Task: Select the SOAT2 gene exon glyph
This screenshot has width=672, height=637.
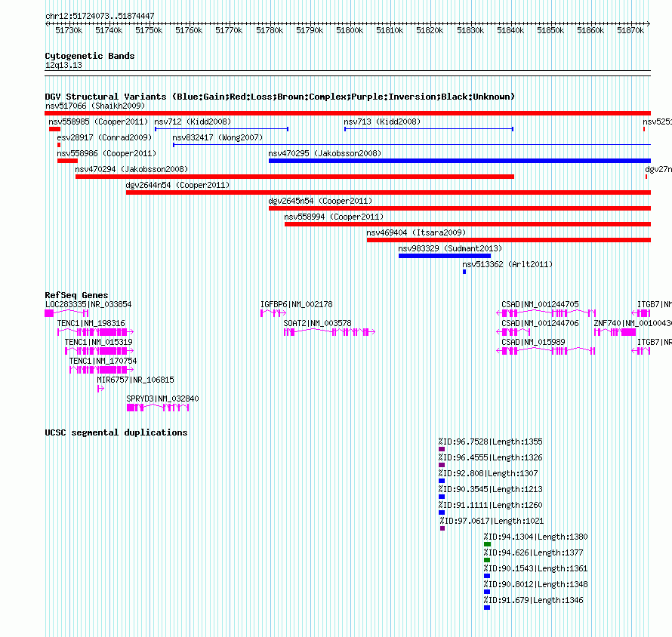Action: [329, 332]
